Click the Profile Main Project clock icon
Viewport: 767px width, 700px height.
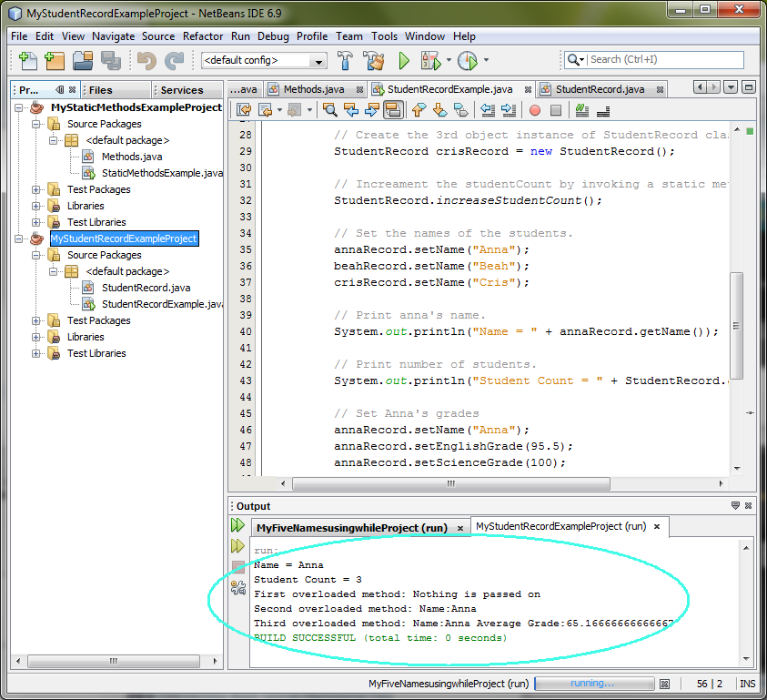coord(468,60)
